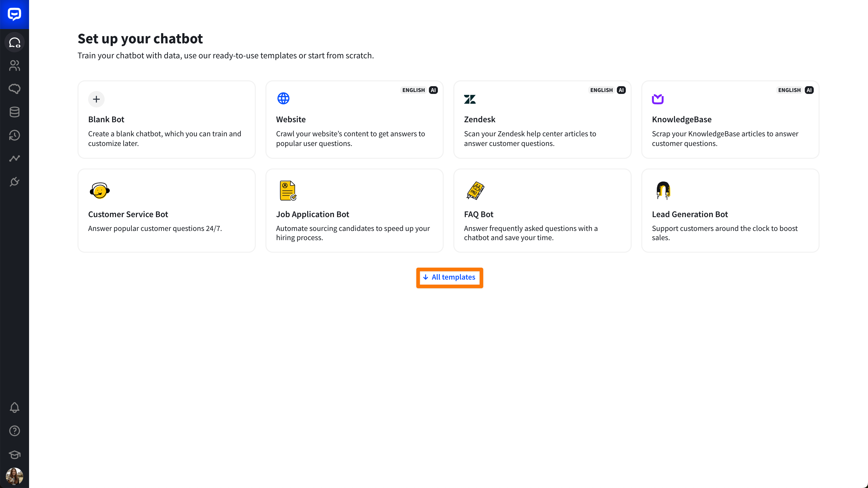
Task: Open the Chatbots section in sidebar
Action: [x=15, y=42]
